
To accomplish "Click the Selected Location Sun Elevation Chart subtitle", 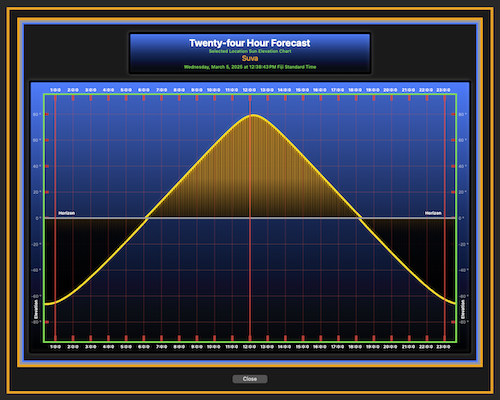I will 250,51.
